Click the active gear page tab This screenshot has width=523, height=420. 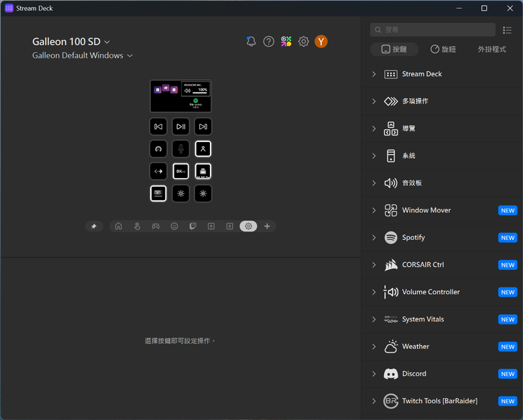(249, 226)
